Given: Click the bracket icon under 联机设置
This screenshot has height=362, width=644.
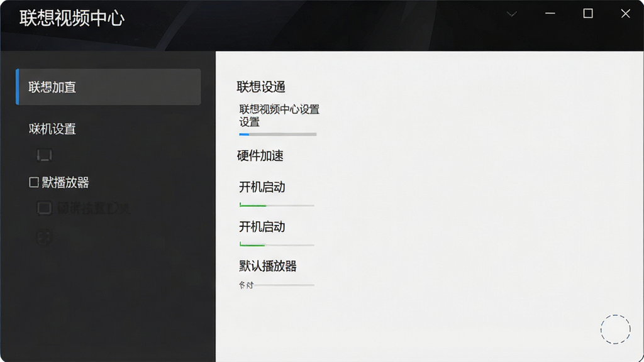Looking at the screenshot, I should [x=45, y=156].
